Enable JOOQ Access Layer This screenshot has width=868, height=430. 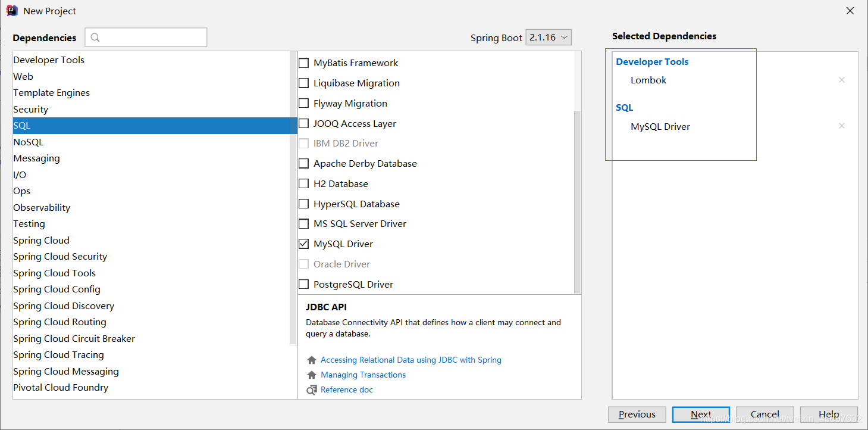[303, 124]
